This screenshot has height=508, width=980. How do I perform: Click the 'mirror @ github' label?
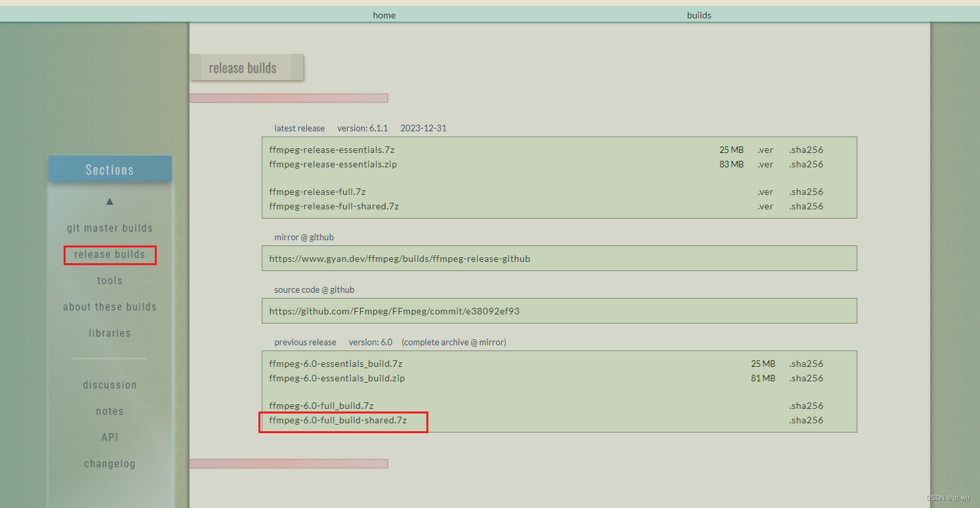304,238
